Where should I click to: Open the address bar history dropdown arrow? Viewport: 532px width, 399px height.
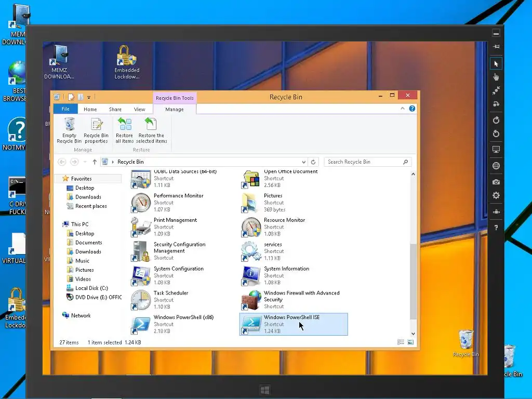[x=303, y=162]
